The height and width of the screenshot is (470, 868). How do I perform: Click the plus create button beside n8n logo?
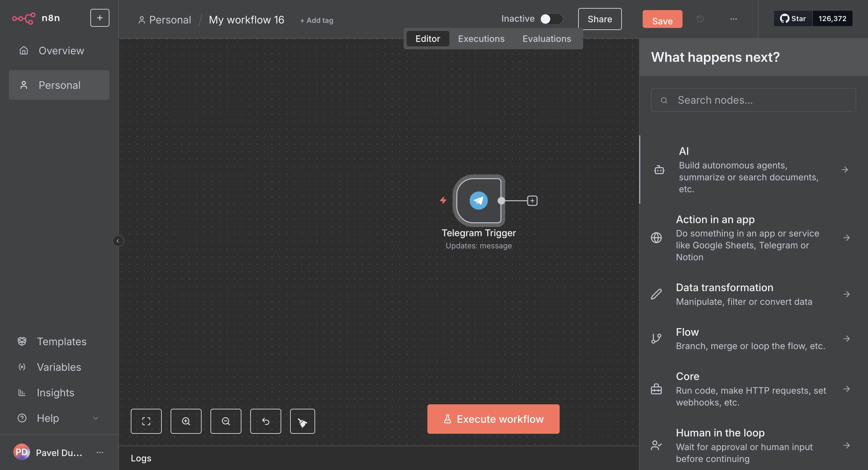point(100,18)
